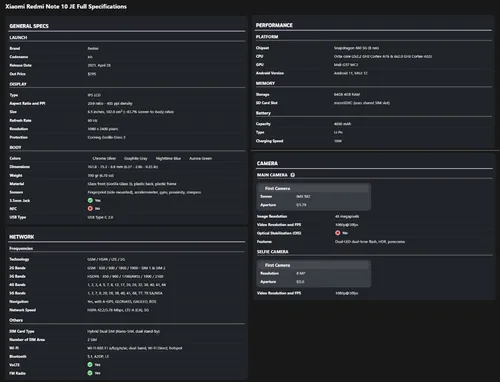Image resolution: width=500 pixels, height=382 pixels.
Task: Click the Navigation value with A-GPS
Action: point(122,302)
